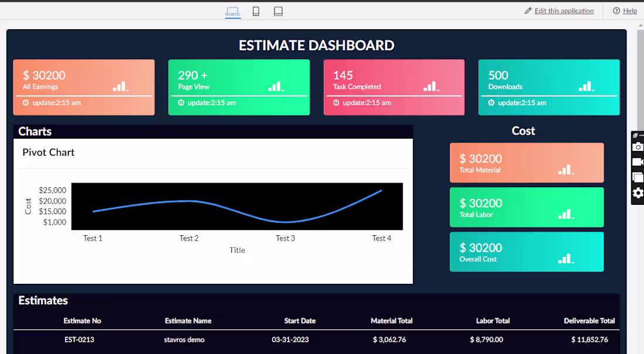This screenshot has height=354, width=644.
Task: Click the bar chart icon on Task Completed card
Action: coord(430,85)
